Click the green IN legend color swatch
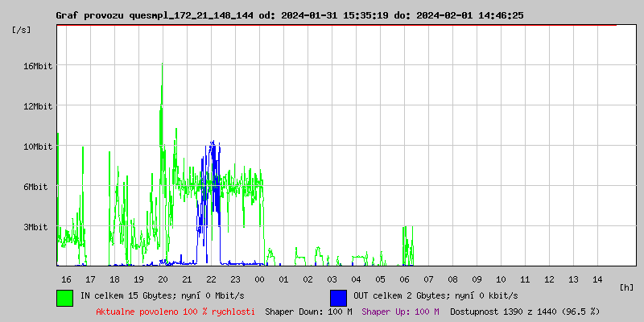The height and width of the screenshot is (322, 644). (x=64, y=297)
